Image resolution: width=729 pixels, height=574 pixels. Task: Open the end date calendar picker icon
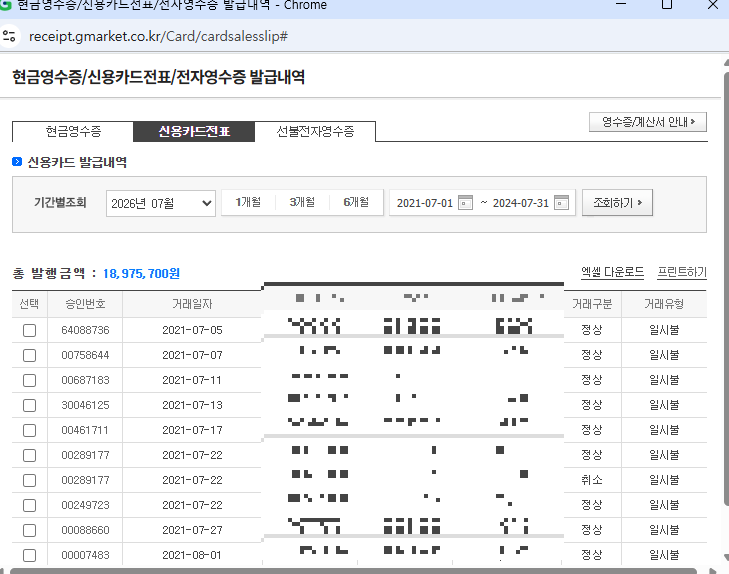[x=562, y=203]
